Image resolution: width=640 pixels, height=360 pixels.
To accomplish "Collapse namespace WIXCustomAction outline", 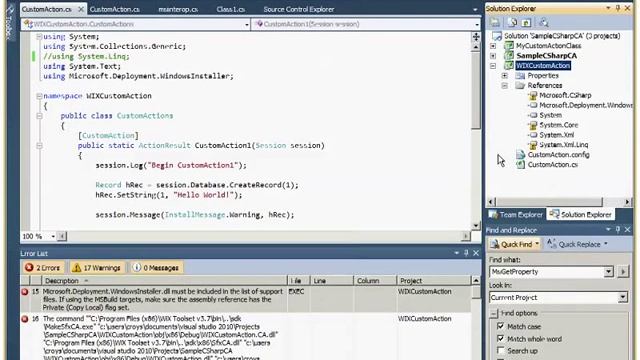I will tap(39, 96).
